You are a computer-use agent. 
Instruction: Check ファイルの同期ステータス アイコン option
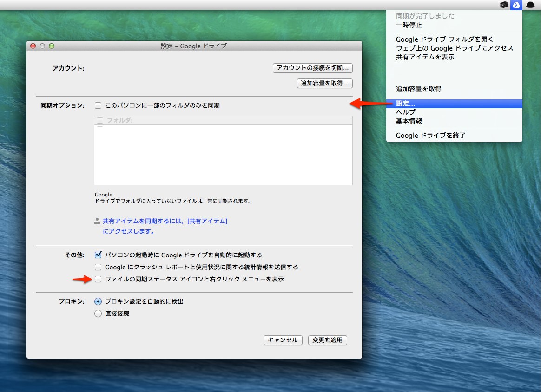(x=98, y=279)
